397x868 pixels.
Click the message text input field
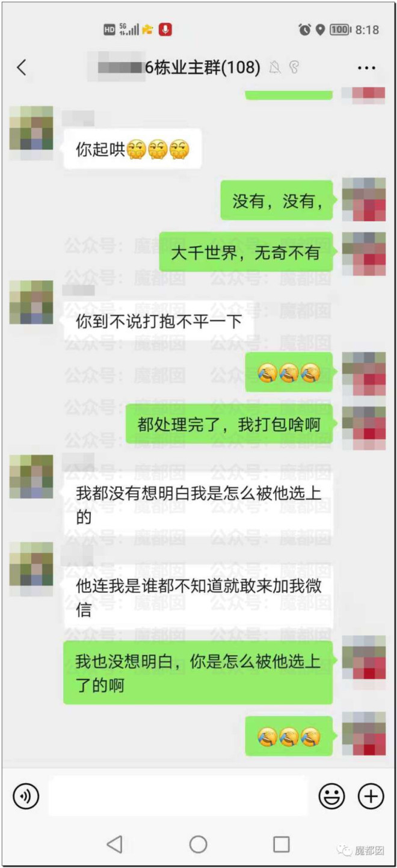(178, 796)
